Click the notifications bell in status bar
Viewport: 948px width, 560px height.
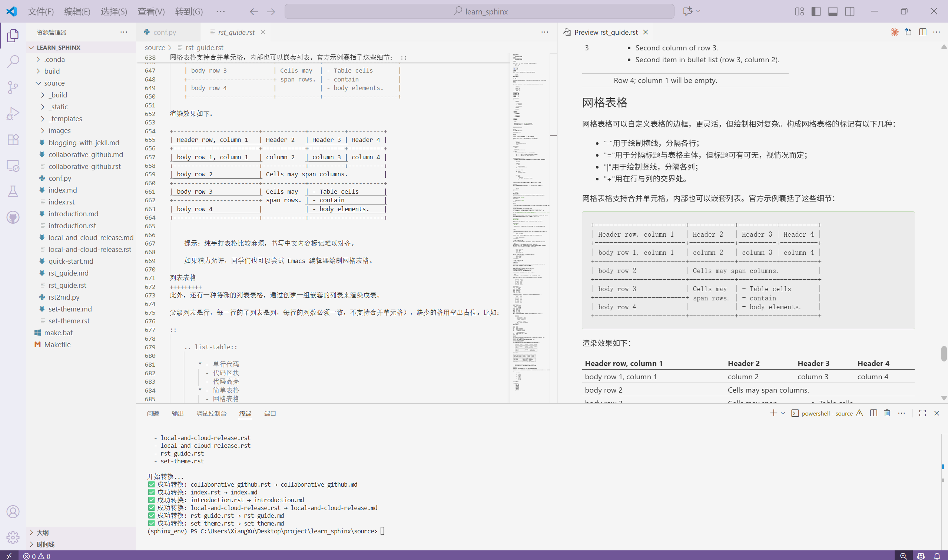(x=937, y=556)
